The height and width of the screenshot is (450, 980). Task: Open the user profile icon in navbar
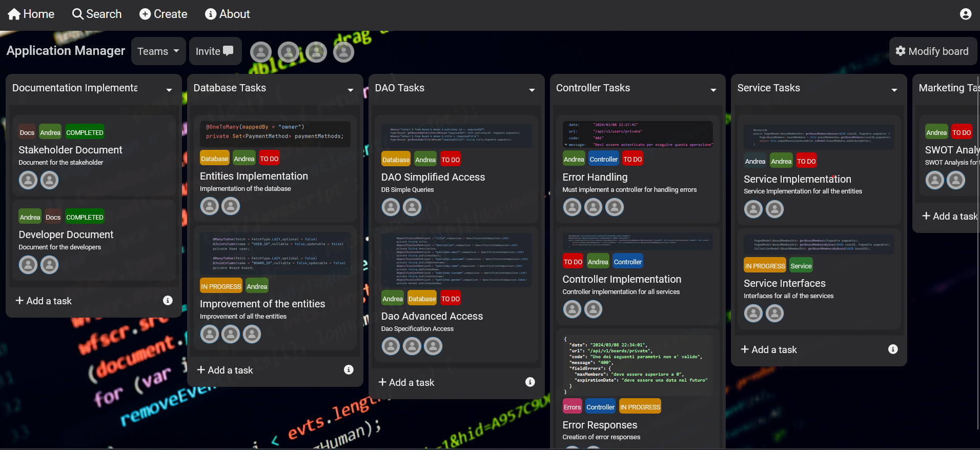tap(965, 14)
